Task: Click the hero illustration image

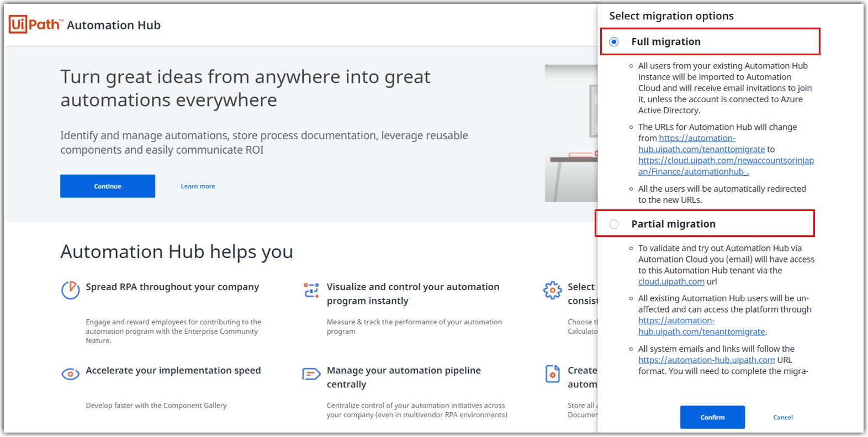Action: (x=571, y=133)
